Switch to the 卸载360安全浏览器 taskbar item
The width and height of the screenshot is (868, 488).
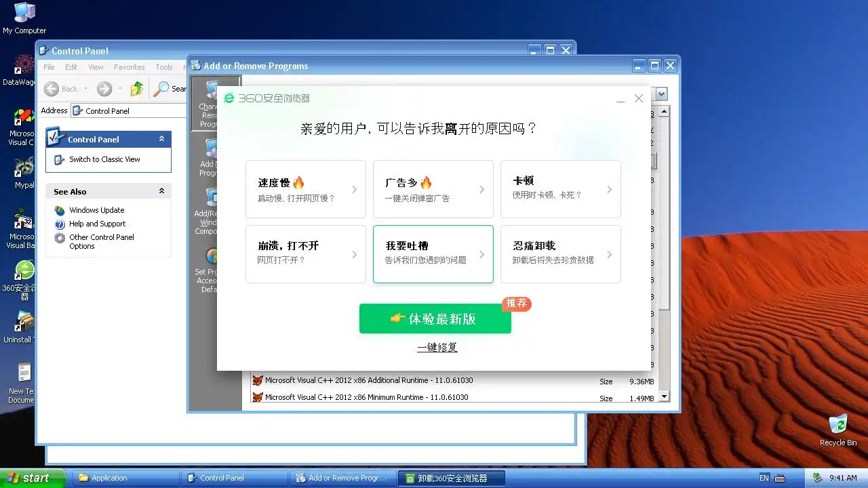(x=452, y=478)
